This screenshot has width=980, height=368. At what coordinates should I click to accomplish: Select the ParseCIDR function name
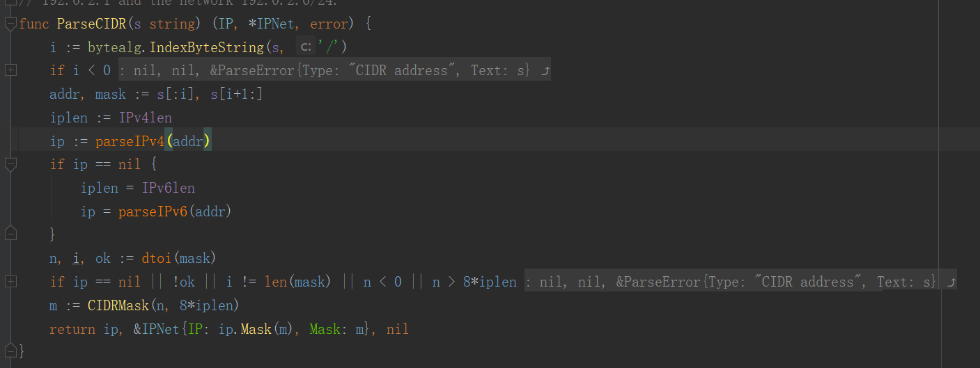point(91,24)
